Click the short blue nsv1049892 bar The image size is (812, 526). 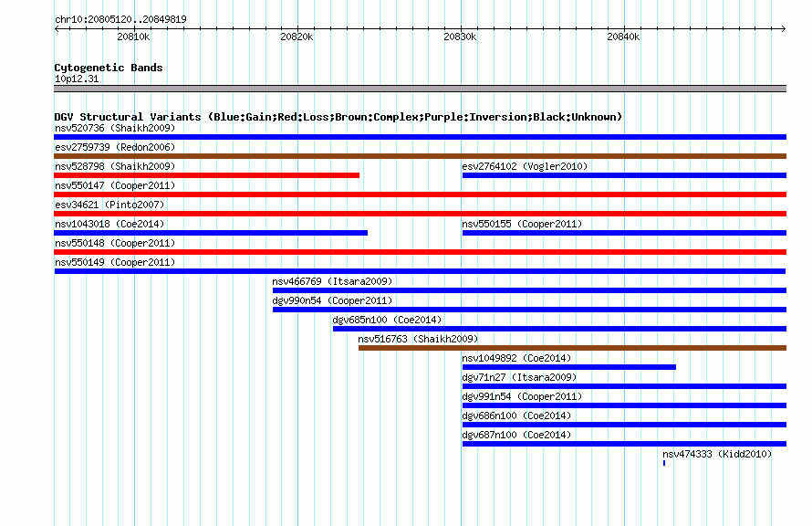click(x=569, y=367)
